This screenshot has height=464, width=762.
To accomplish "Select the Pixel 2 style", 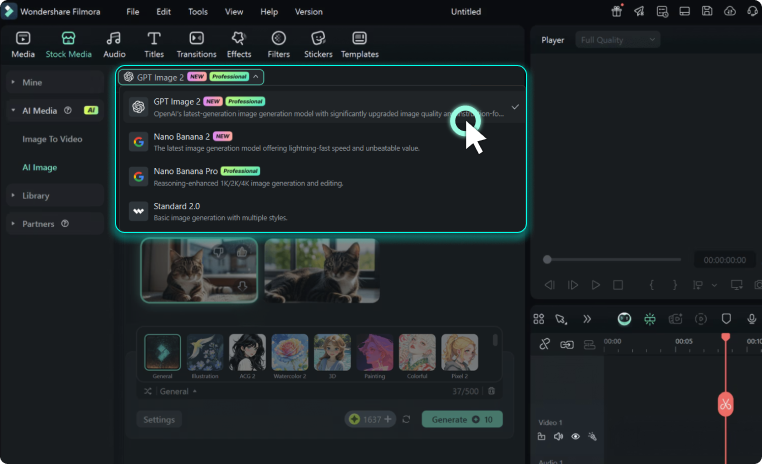I will tap(460, 356).
